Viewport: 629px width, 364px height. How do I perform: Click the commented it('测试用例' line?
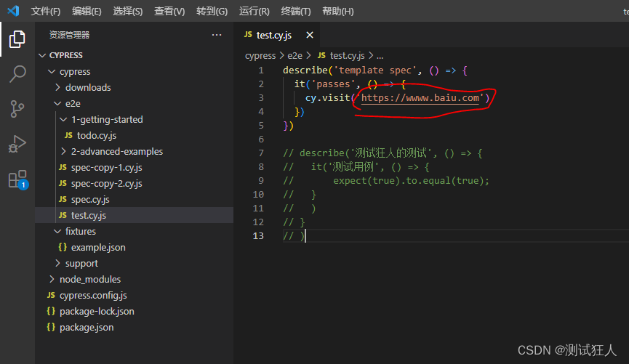(356, 167)
